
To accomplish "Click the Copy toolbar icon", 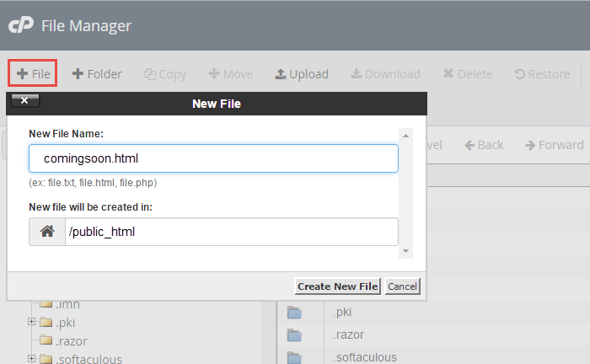I will click(165, 74).
